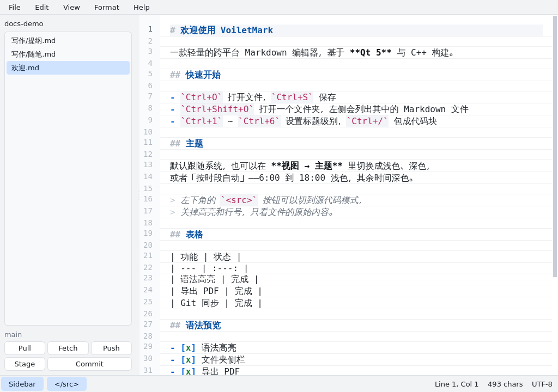Stage changes with the Stage button

(25, 364)
